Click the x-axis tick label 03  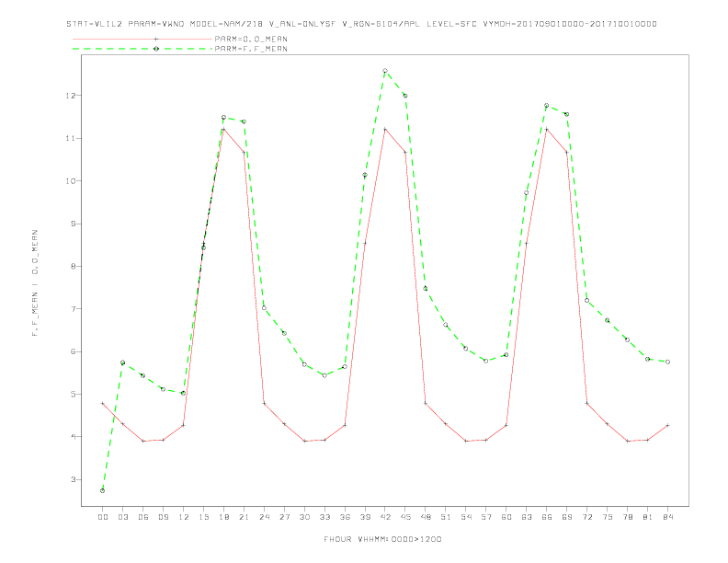(122, 517)
